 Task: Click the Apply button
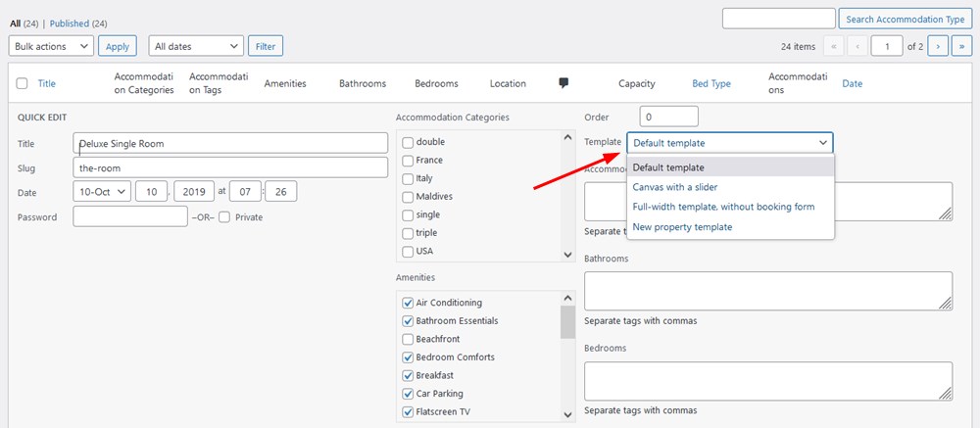tap(118, 46)
